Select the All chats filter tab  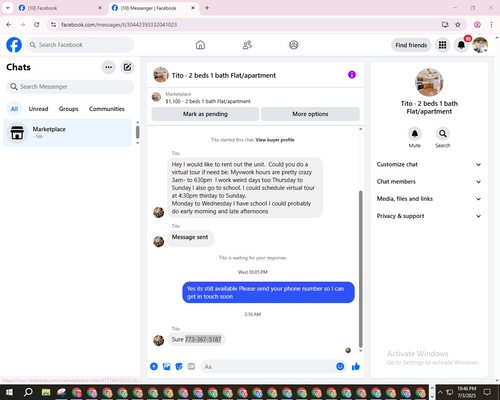click(x=14, y=109)
